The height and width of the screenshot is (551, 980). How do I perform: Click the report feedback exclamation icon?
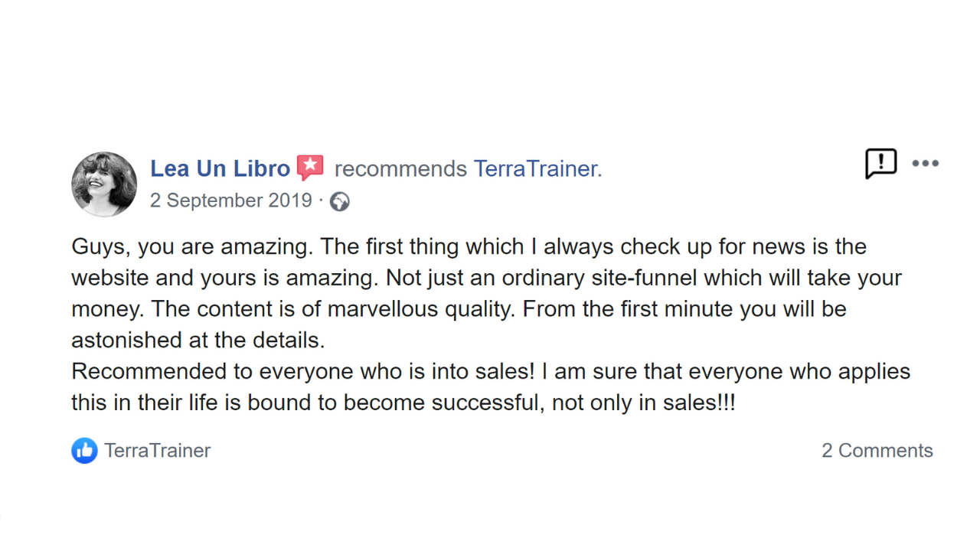pos(880,163)
